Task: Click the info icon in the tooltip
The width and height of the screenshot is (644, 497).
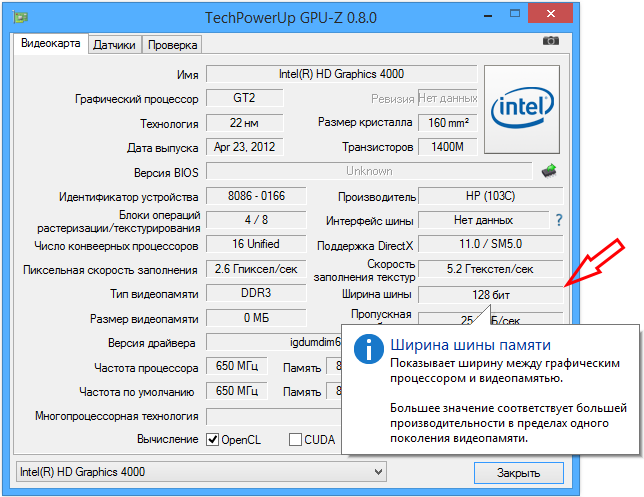Action: tap(369, 349)
